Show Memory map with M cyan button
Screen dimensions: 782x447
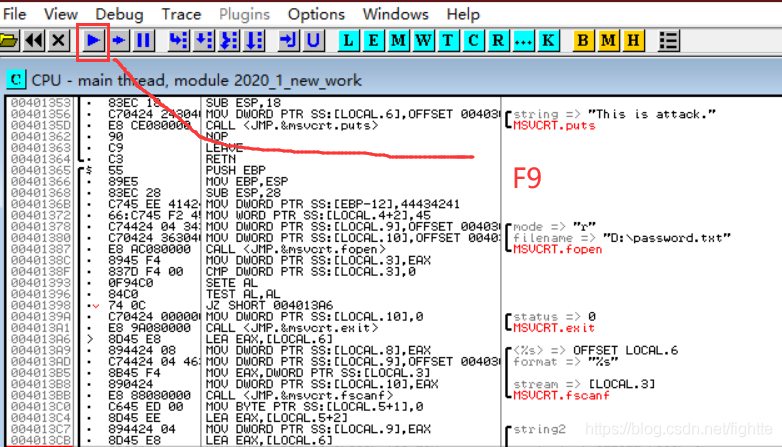(398, 40)
